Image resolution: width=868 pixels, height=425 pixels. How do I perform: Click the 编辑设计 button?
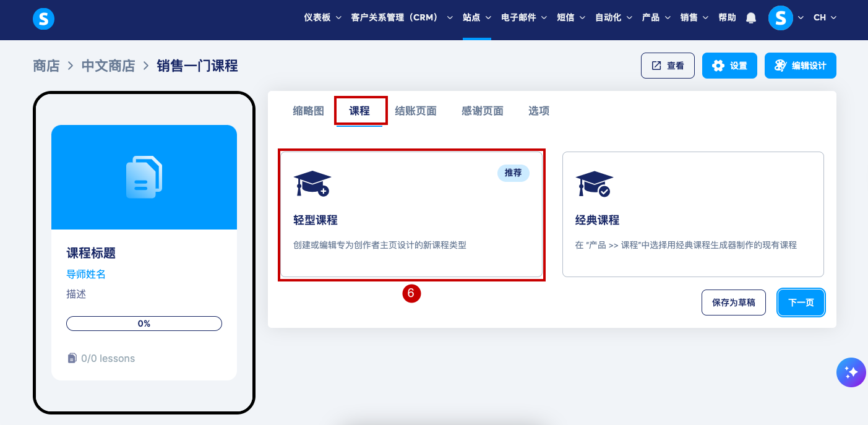click(801, 66)
